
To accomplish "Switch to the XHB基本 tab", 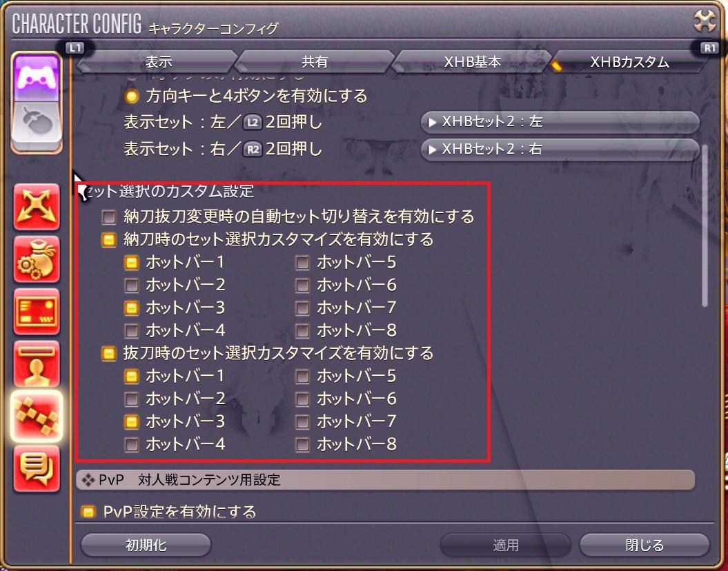I will point(472,61).
